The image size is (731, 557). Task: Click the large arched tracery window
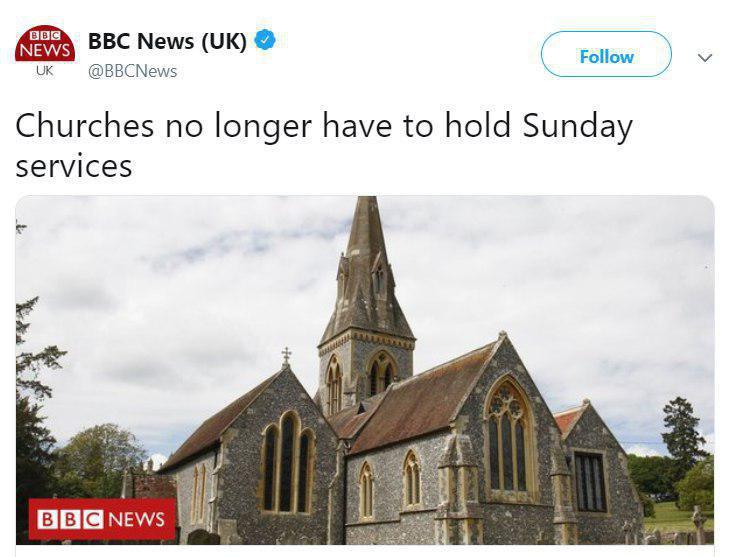pyautogui.click(x=509, y=438)
